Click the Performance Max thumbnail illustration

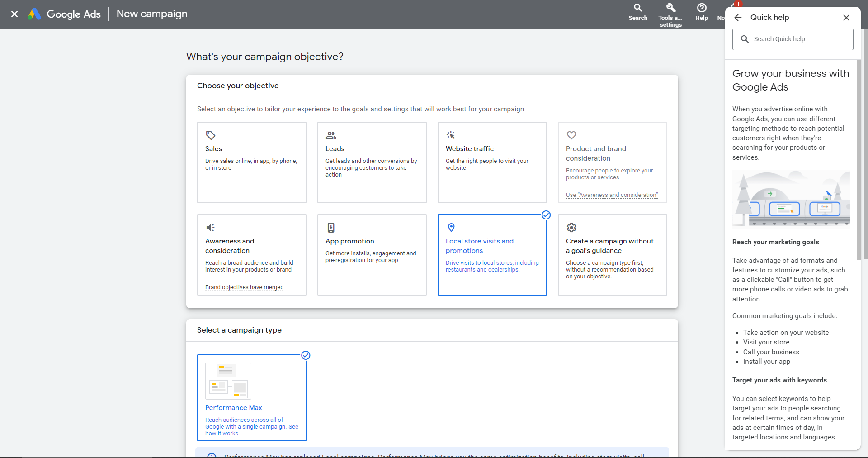click(228, 381)
